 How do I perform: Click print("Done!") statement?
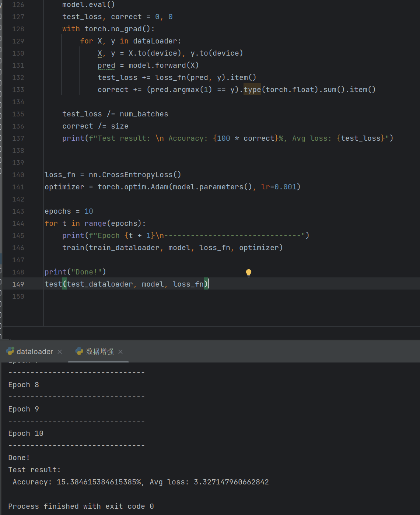(x=75, y=272)
